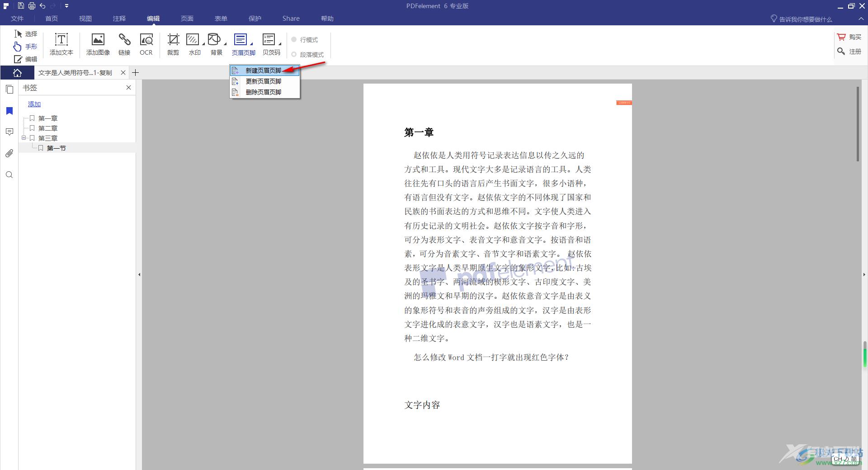Image resolution: width=868 pixels, height=470 pixels.
Task: Click the 注册 register button
Action: (849, 52)
